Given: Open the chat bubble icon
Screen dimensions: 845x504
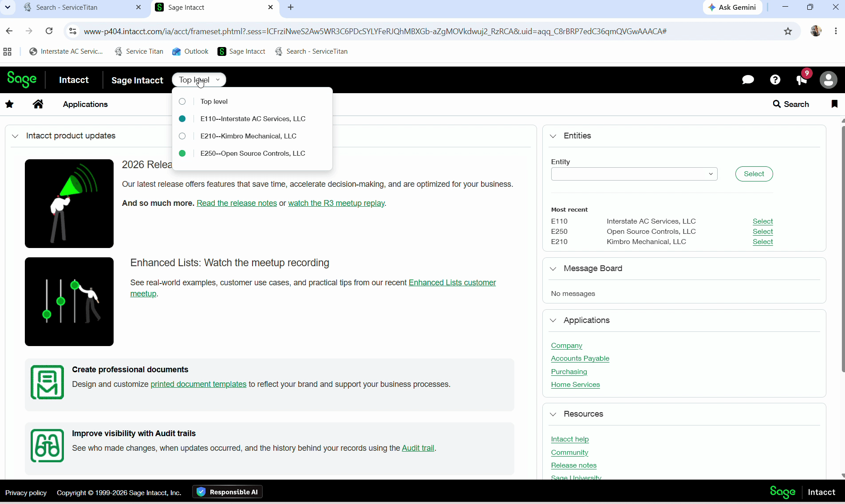Looking at the screenshot, I should coord(748,80).
